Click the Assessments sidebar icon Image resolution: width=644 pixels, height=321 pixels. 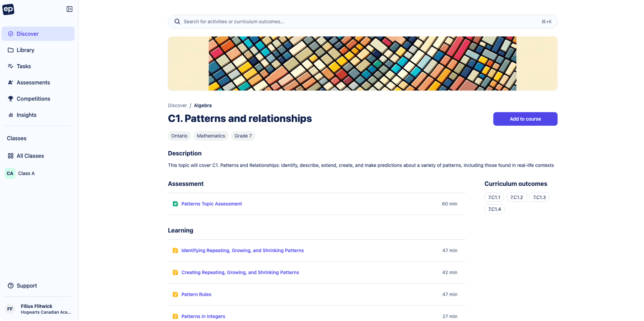pos(11,82)
